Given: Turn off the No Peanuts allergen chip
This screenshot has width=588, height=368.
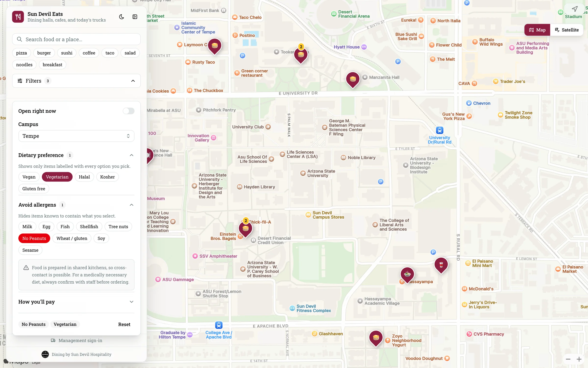Looking at the screenshot, I should coord(34,238).
